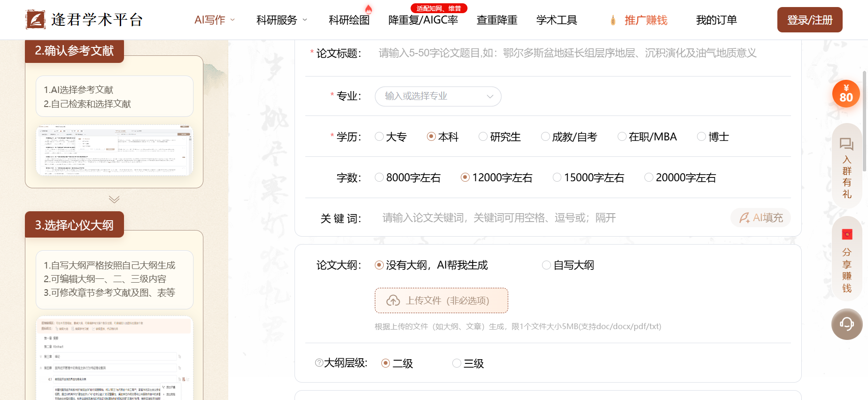Expand the down chevron below step 2 card
The width and height of the screenshot is (868, 400).
[x=114, y=199]
